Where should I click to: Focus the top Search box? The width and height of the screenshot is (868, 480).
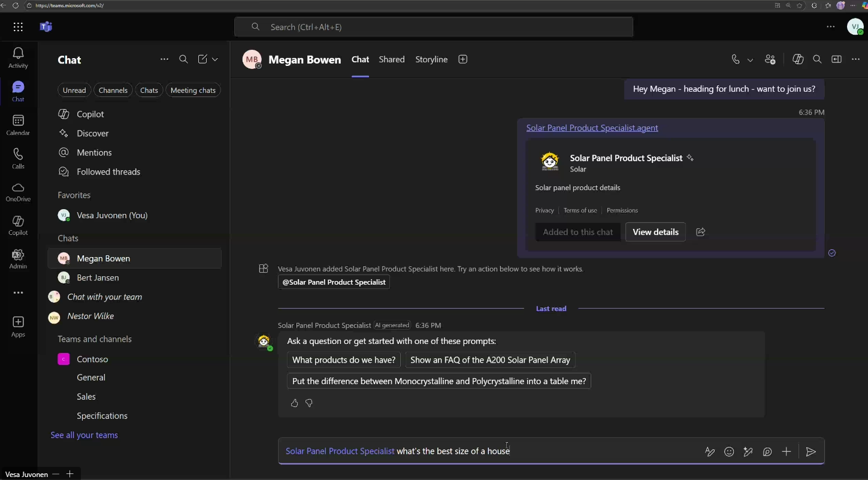point(434,27)
